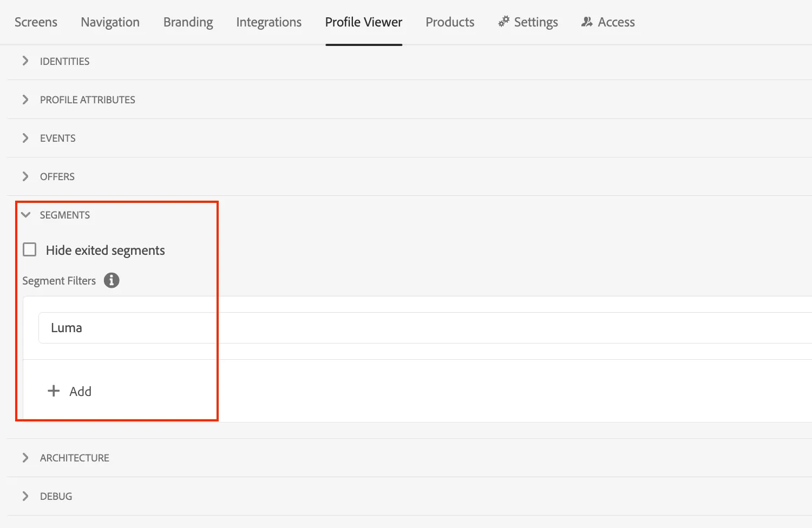Viewport: 812px width, 528px height.
Task: Enable the Hide exited segments checkbox
Action: 30,249
